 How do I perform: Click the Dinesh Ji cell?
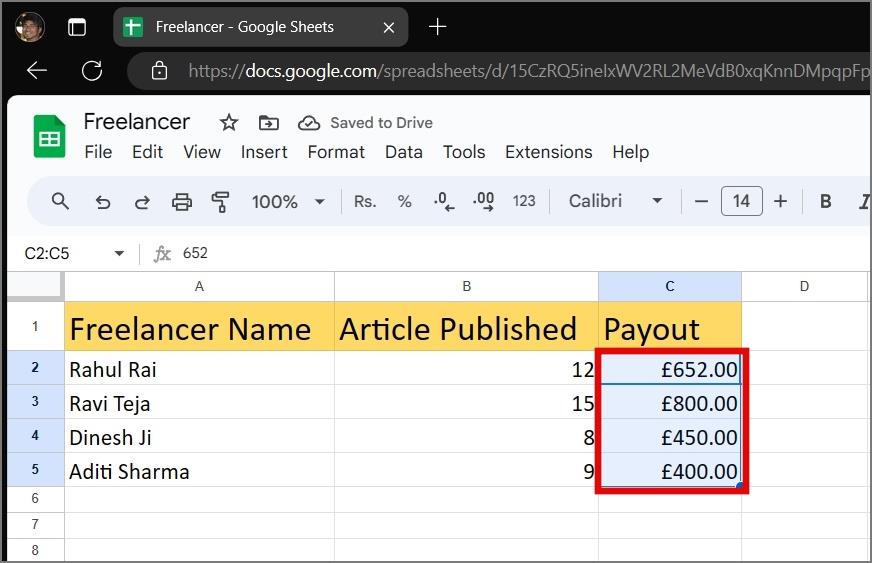pyautogui.click(x=199, y=436)
